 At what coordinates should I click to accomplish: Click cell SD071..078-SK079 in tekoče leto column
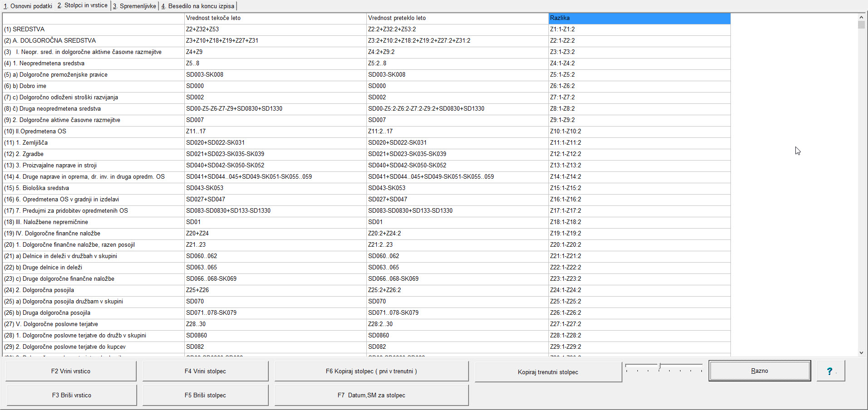276,313
